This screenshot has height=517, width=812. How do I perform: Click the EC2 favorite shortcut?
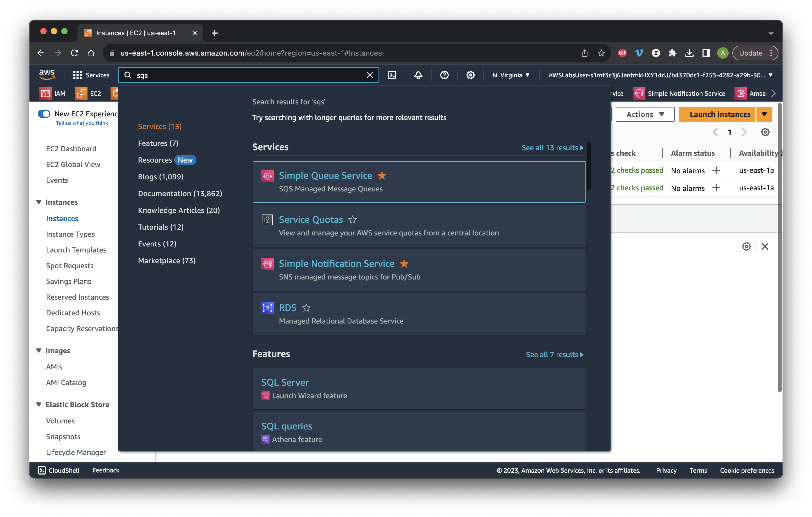click(x=88, y=93)
